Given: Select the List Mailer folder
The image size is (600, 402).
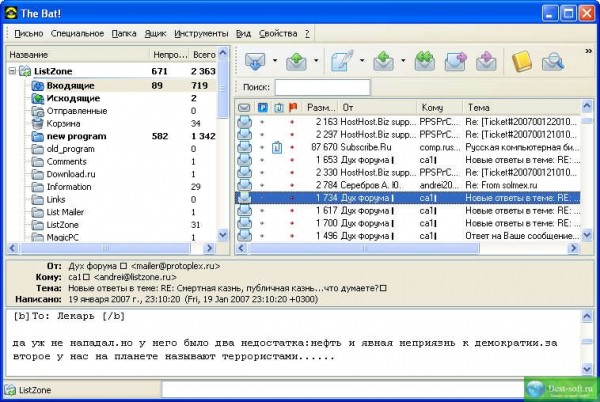Looking at the screenshot, I should pos(65,212).
